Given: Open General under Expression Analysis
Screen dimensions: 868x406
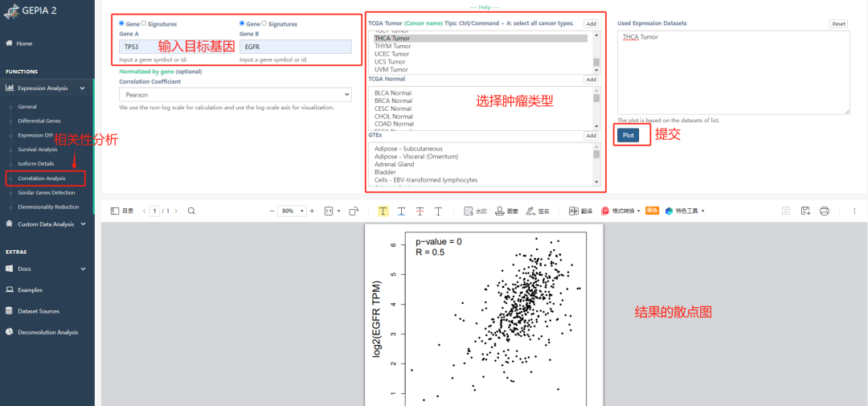Looking at the screenshot, I should pos(27,106).
